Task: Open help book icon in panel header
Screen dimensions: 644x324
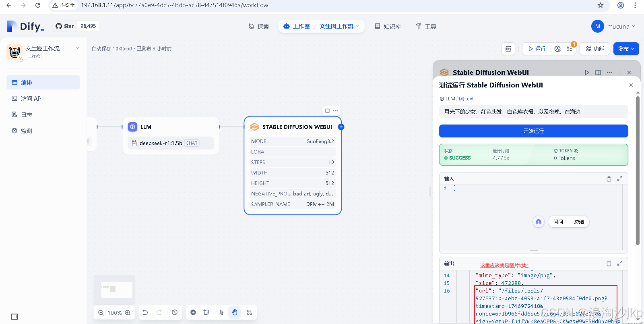Action: [598, 73]
